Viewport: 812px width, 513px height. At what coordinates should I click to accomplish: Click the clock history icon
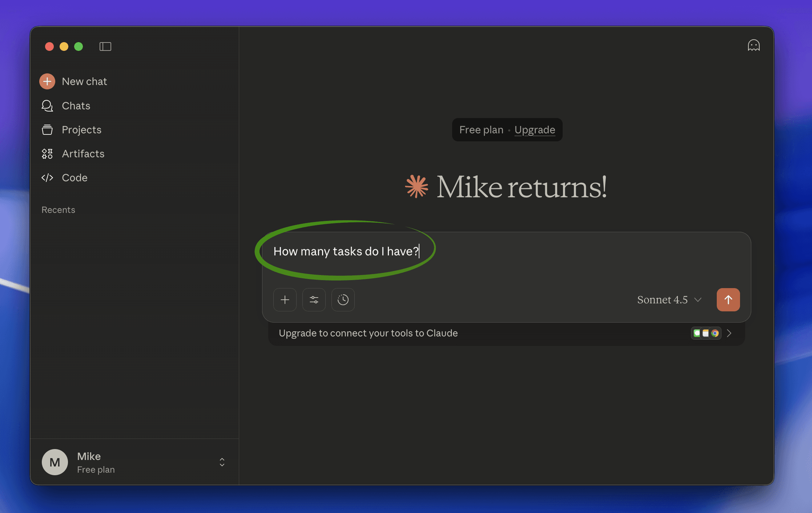pyautogui.click(x=343, y=300)
